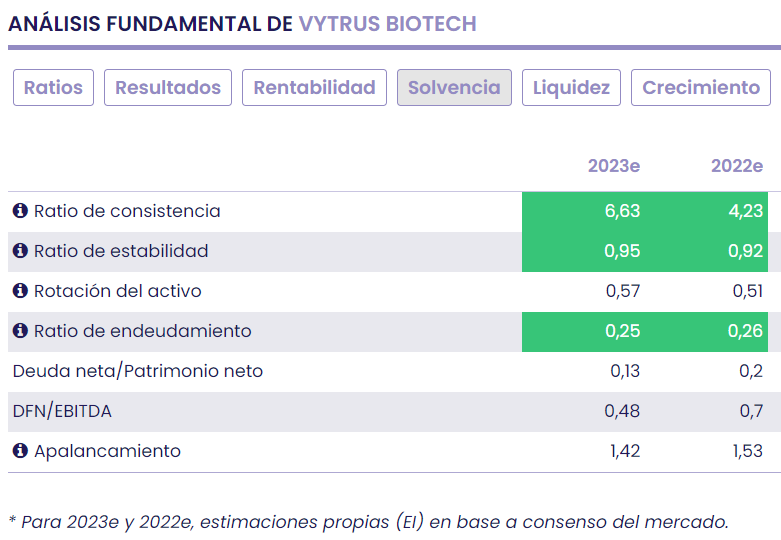Click the DFN/EBITDA row label
The height and width of the screenshot is (540, 781).
(x=62, y=411)
